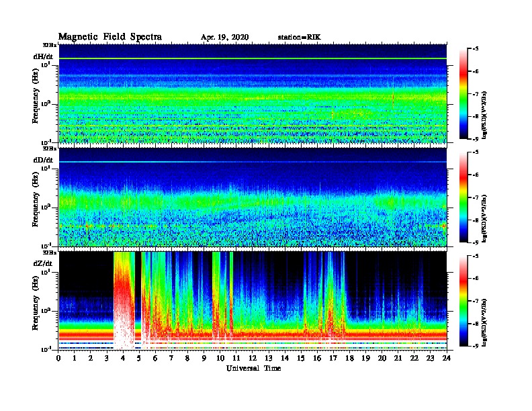
Task: Click inside the dH/dt spectrogram plot
Action: [253, 93]
